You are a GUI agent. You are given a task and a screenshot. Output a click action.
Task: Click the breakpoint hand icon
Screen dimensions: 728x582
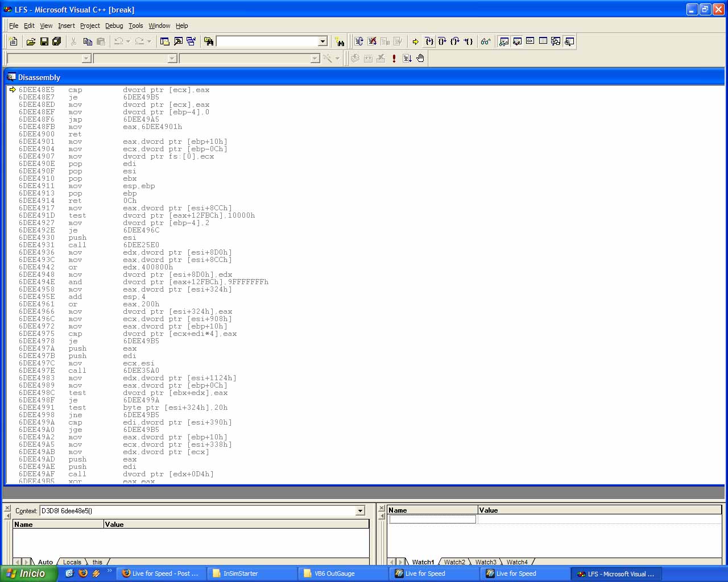coord(420,59)
